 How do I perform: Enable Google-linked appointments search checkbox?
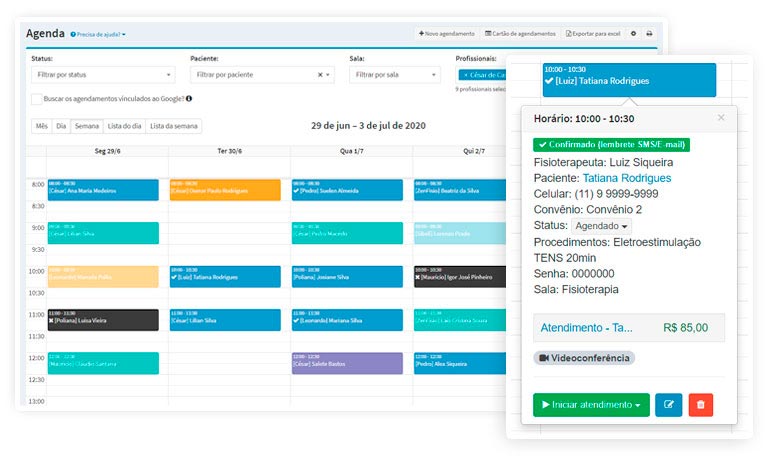tap(37, 99)
